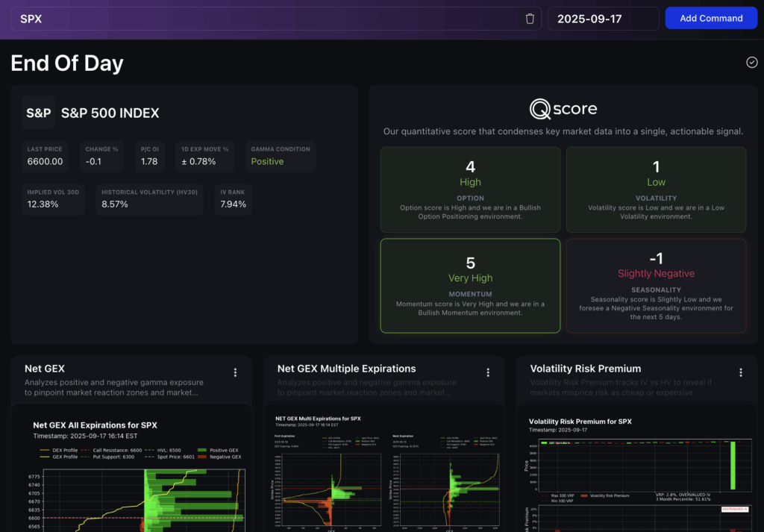Click the Negative GEX legend swatch

point(202,457)
